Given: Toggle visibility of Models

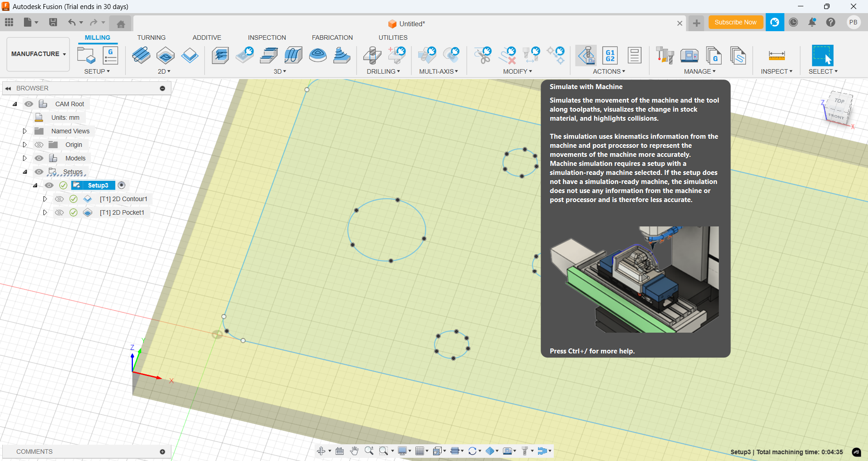Looking at the screenshot, I should pyautogui.click(x=39, y=158).
